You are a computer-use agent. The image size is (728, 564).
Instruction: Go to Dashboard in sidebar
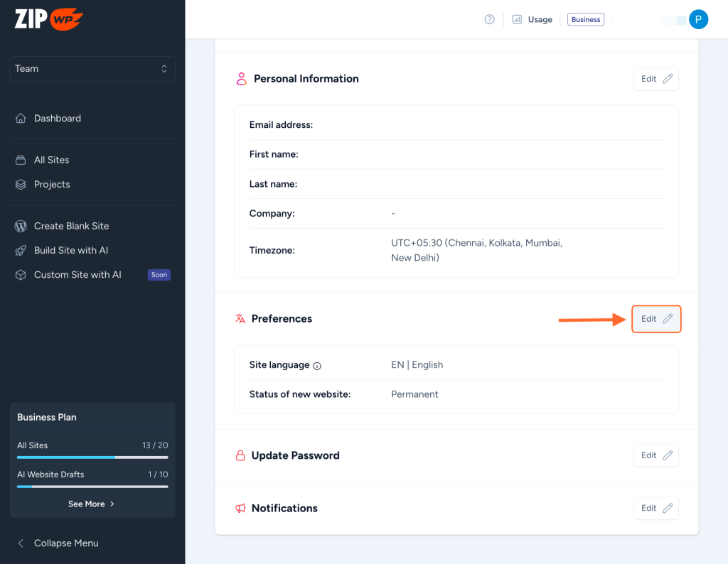[x=57, y=119]
